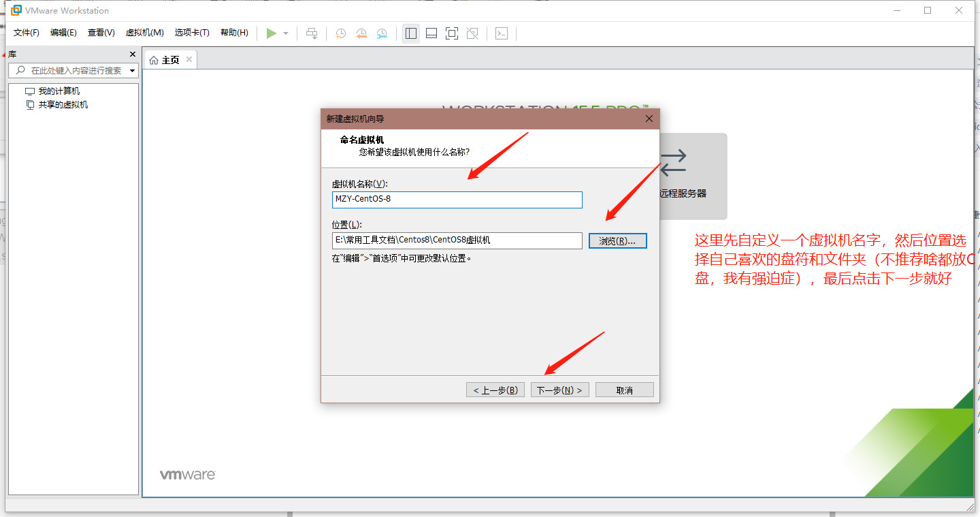Click the library search input field
This screenshot has width=980, height=517.
tap(73, 70)
